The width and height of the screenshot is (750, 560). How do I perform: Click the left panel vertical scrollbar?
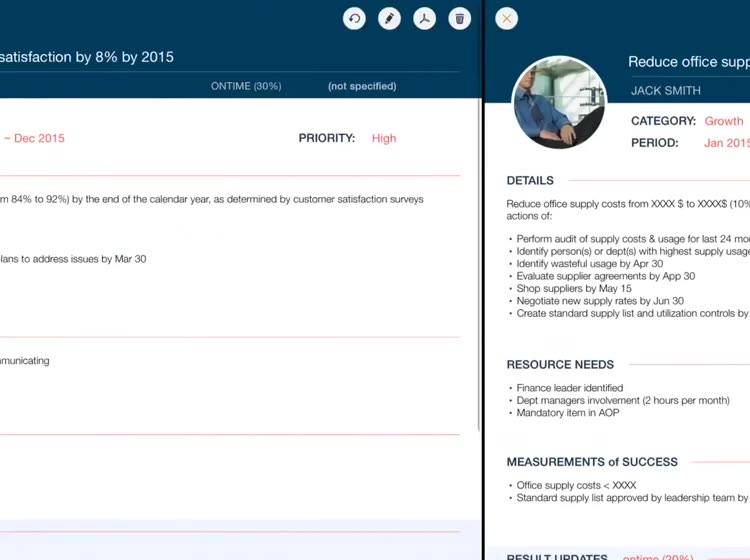click(479, 264)
